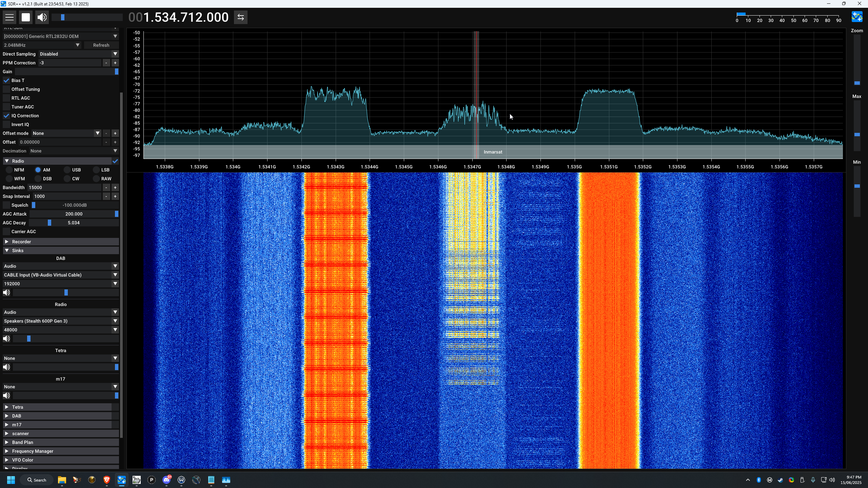This screenshot has width=868, height=488.
Task: Open CABLE Input device dropdown
Action: tap(61, 275)
